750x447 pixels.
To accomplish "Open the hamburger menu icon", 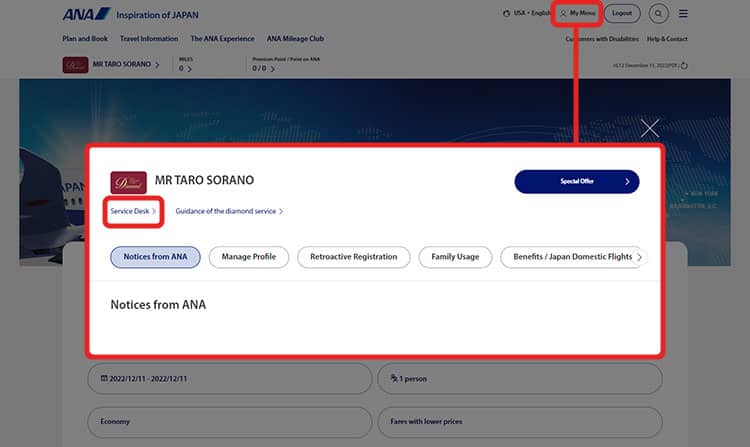I will click(x=683, y=14).
